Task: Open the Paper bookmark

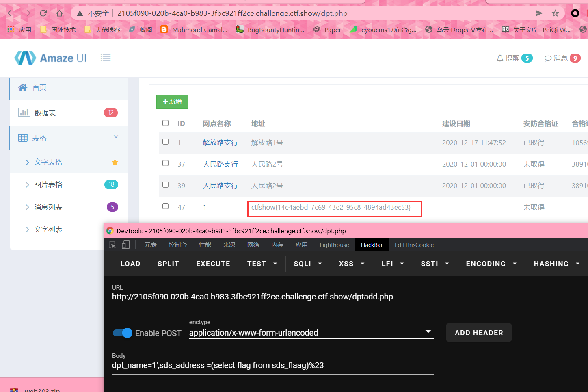Action: pos(327,30)
